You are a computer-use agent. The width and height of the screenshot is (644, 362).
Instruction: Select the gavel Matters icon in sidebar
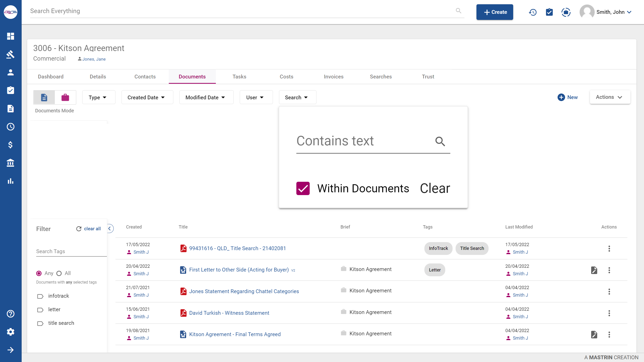[11, 54]
